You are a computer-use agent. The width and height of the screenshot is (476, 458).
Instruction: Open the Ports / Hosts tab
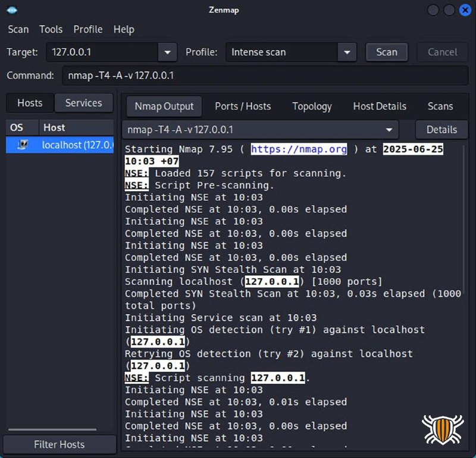pyautogui.click(x=243, y=107)
